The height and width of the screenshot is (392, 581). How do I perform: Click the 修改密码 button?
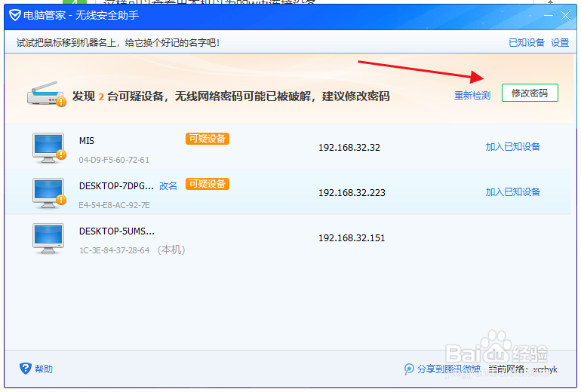point(530,93)
